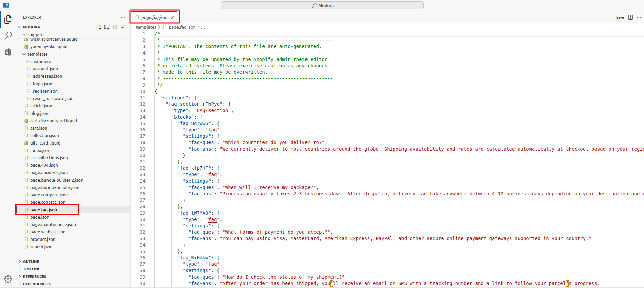Click "faq_UgrWw6" key on line 15
The width and height of the screenshot is (644, 288).
pos(194,123)
